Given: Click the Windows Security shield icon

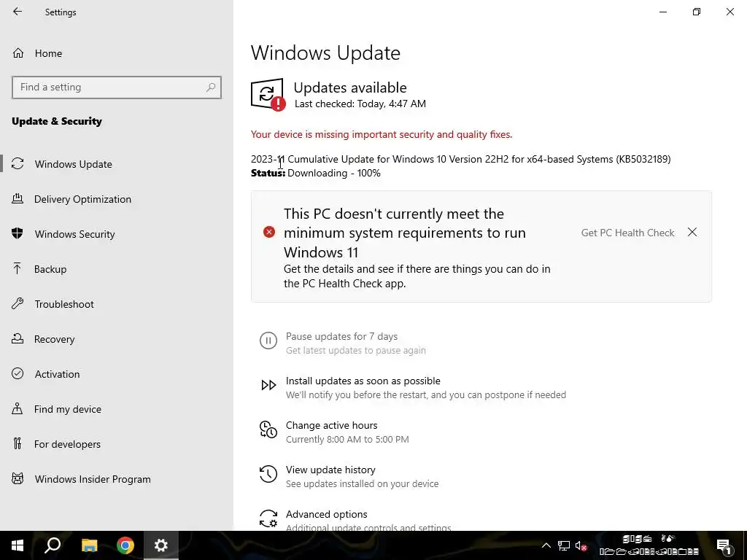Looking at the screenshot, I should click(18, 233).
